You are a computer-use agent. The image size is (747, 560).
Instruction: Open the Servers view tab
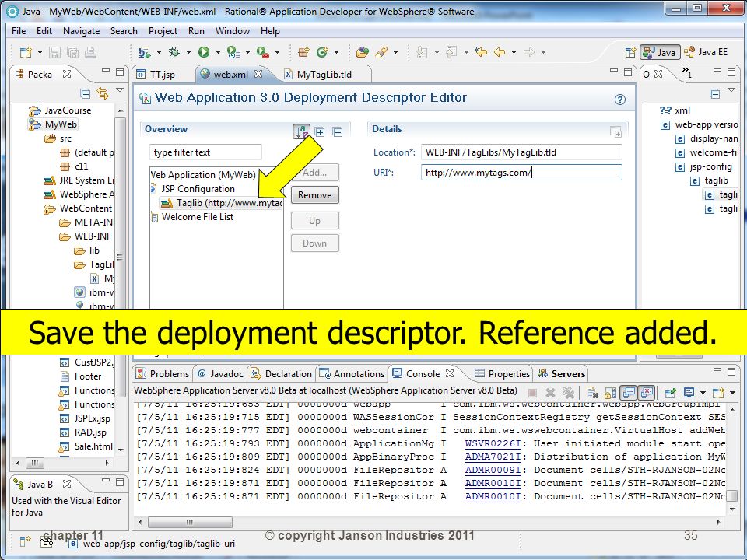tap(562, 374)
